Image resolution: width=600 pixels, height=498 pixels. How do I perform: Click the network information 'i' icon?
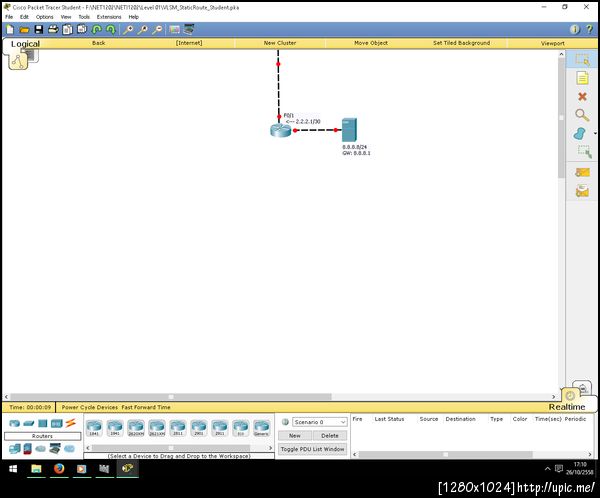(x=574, y=29)
